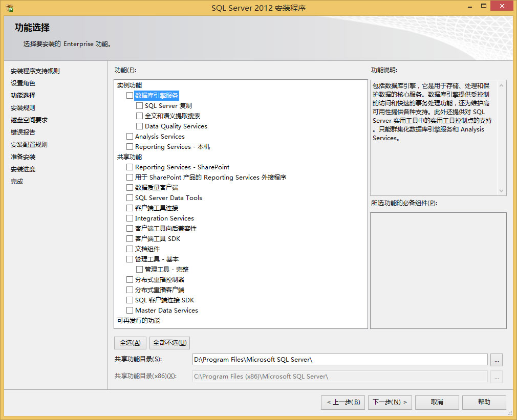
Task: Select 安装程序支持规则 step in sidebar
Action: pos(35,71)
